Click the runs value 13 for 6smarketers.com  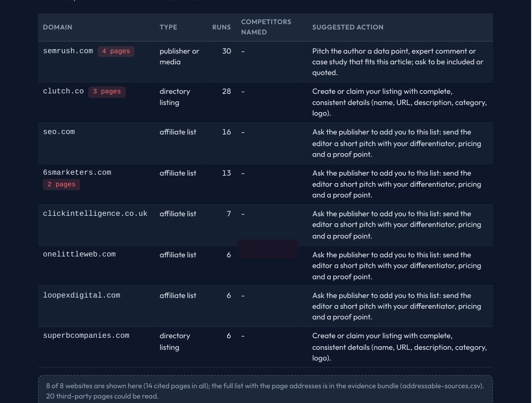tap(227, 173)
